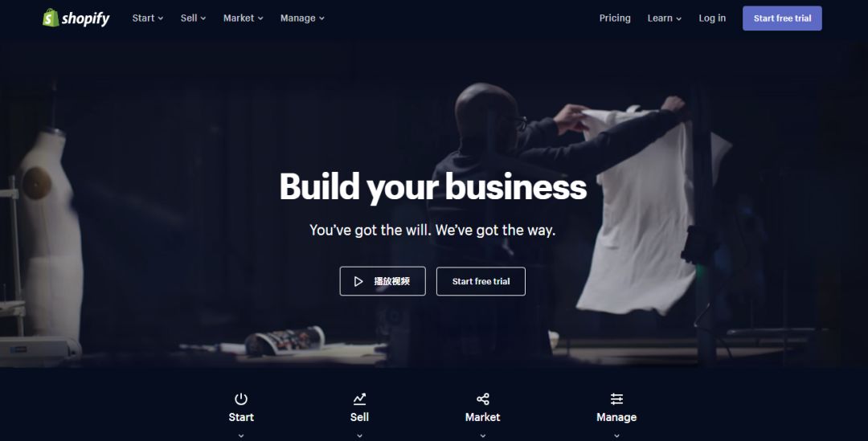868x441 pixels.
Task: Click the play triangle icon in hero
Action: point(358,281)
